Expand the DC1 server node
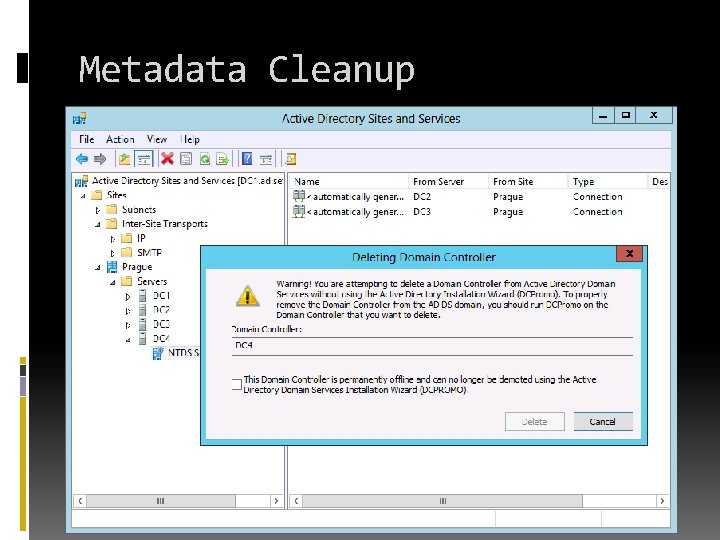This screenshot has height=540, width=720. tap(128, 297)
